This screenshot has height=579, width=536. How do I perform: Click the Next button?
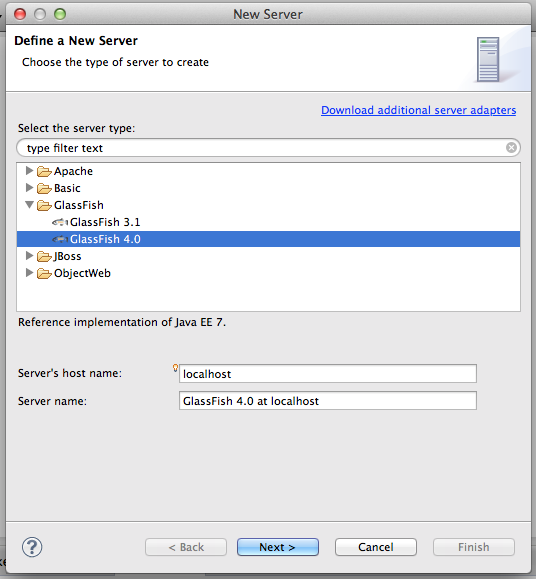pos(278,547)
